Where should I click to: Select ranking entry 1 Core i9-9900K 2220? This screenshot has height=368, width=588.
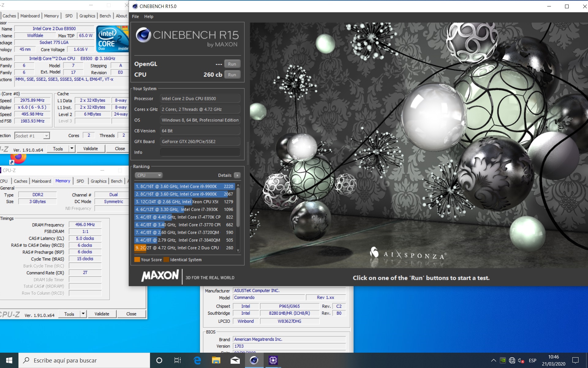(185, 186)
